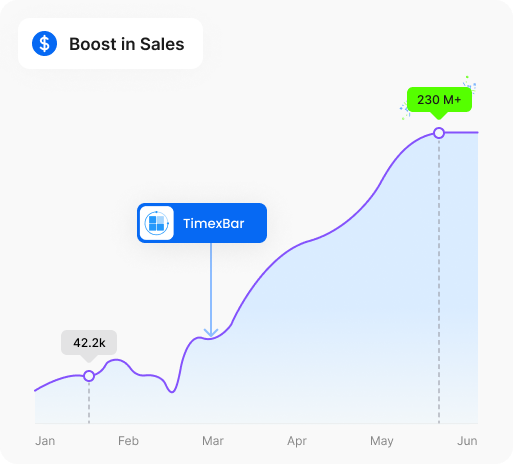
Task: Click the green 230 M+ tooltip
Action: coord(439,100)
